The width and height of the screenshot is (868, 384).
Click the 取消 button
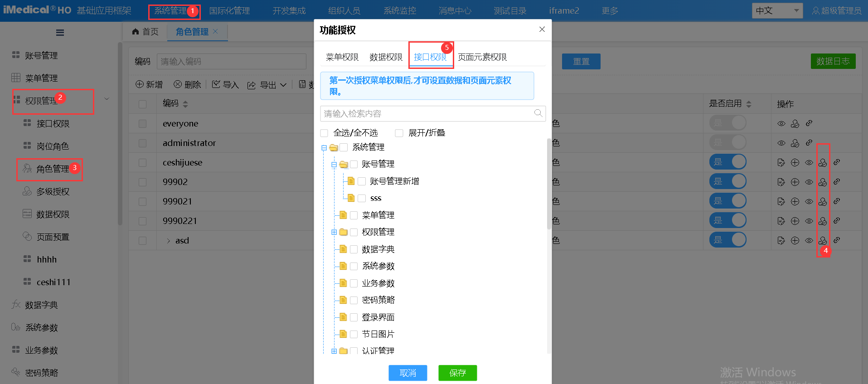(408, 373)
